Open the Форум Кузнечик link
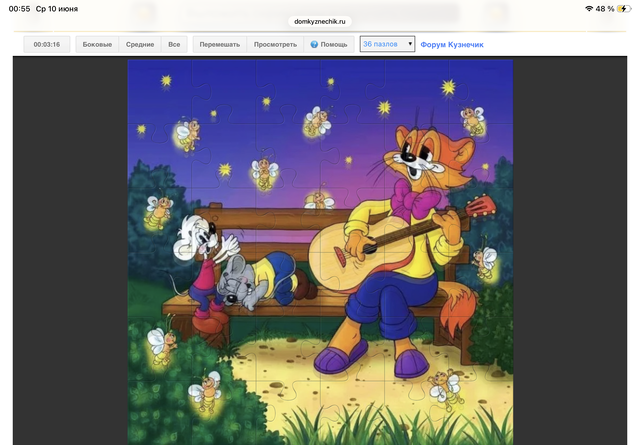 point(452,44)
